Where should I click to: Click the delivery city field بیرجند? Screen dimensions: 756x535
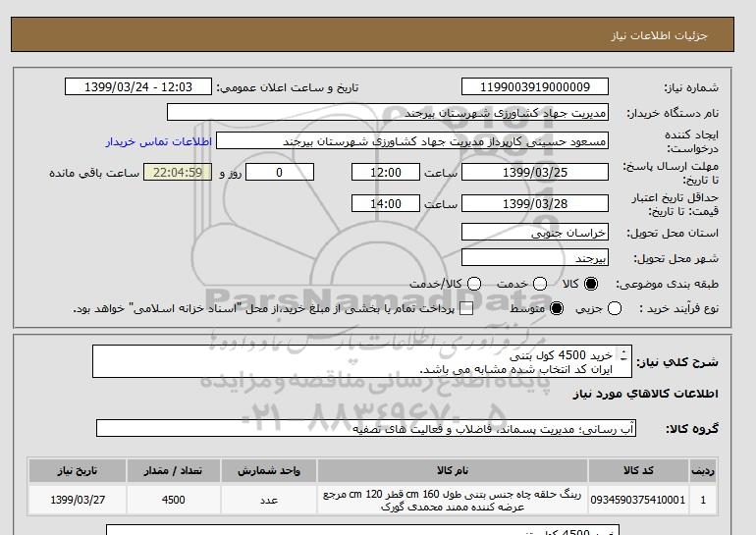pos(535,258)
